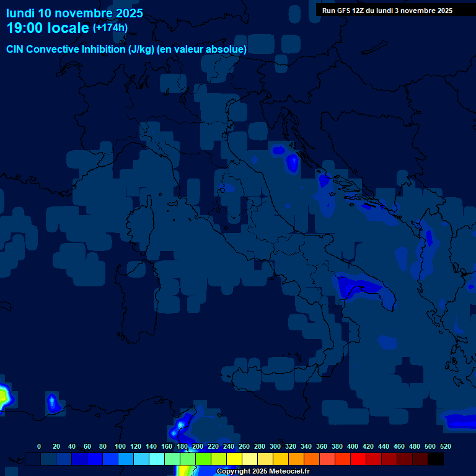This screenshot has height=476, width=476.
Task: Click the cyan swatch below the 140 label
Action: [x=157, y=459]
